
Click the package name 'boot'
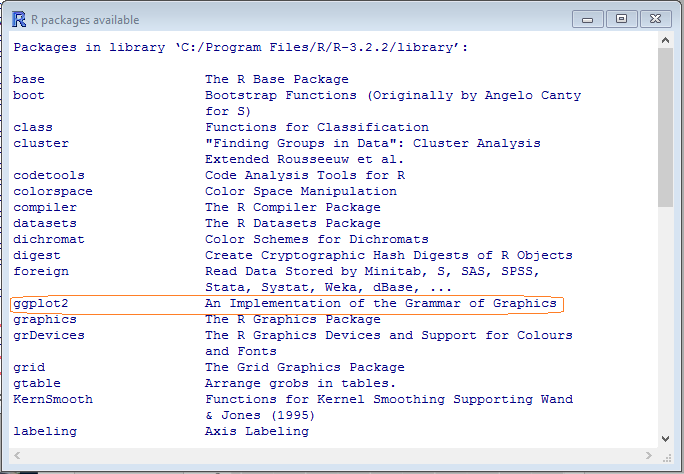tap(29, 95)
